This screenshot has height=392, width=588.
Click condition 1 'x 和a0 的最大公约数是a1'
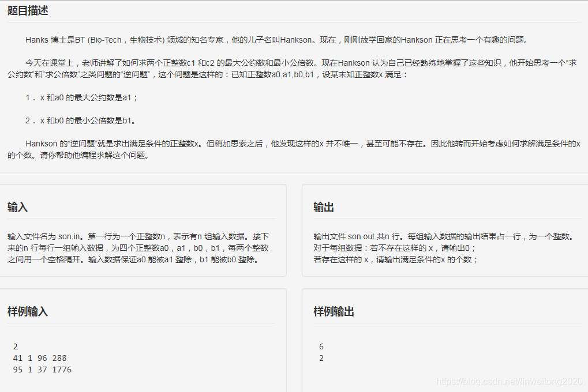81,97
